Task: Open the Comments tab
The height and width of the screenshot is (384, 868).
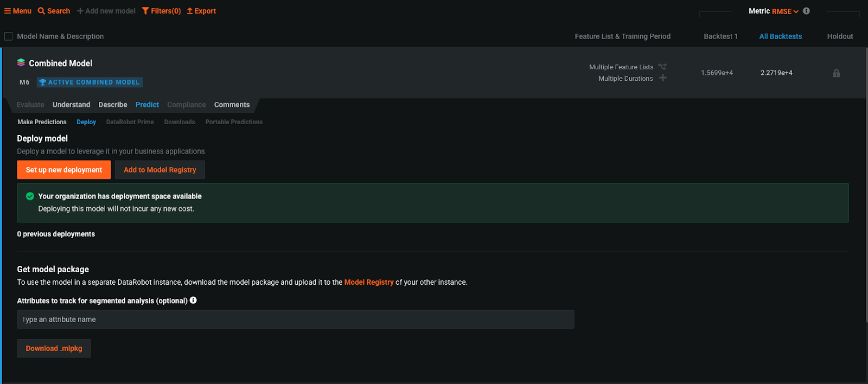Action: [x=232, y=105]
